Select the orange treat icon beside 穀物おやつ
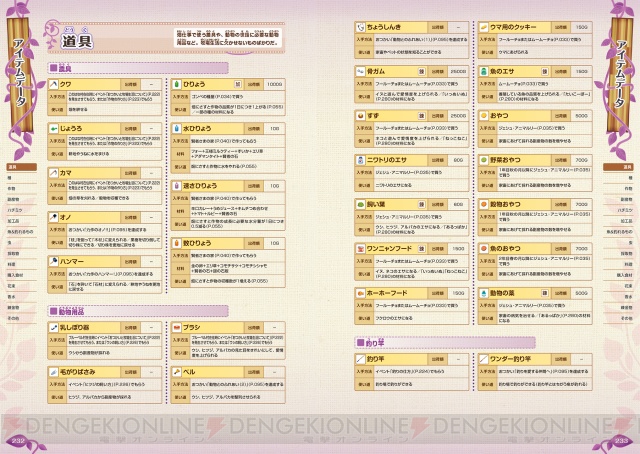Viewport: 640px width, 454px height. 484,204
